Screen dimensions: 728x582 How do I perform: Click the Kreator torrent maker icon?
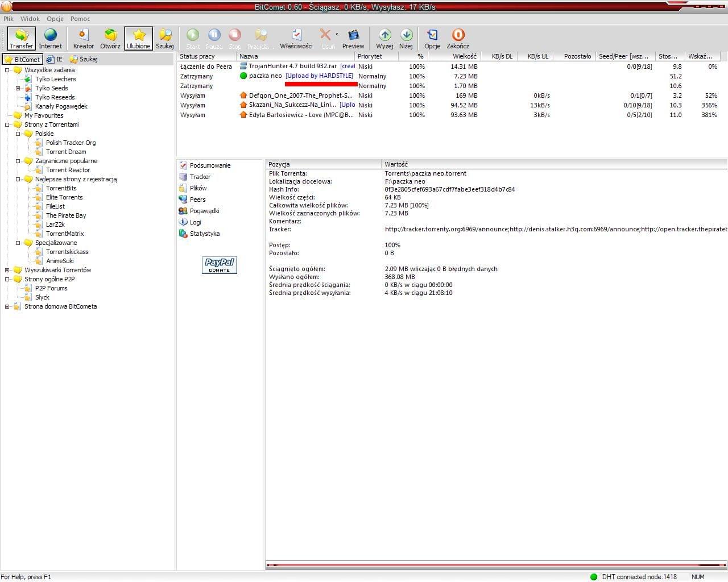83,39
